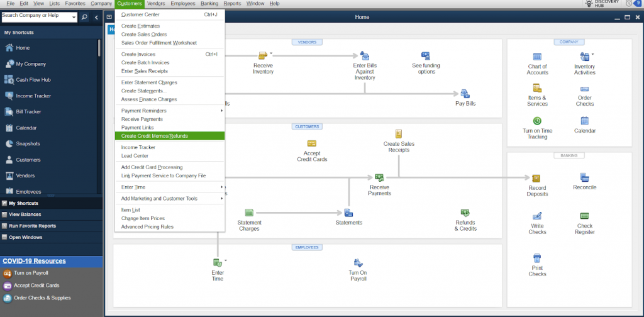Click Turn on Payroll sidebar link

point(31,273)
